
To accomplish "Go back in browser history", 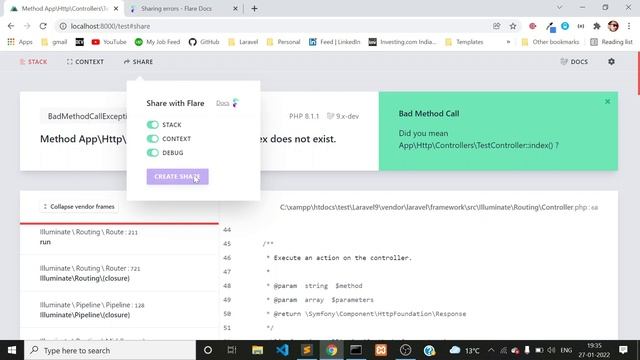I will click(11, 26).
